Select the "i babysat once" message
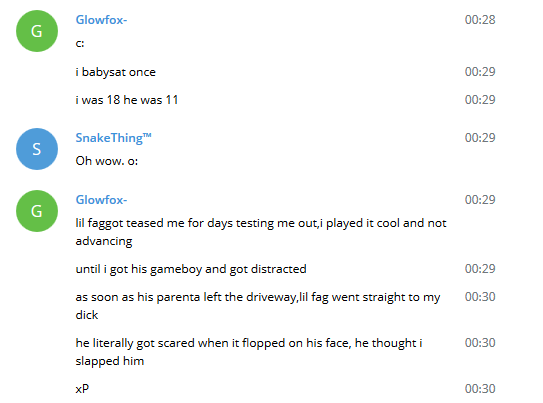 (x=116, y=72)
